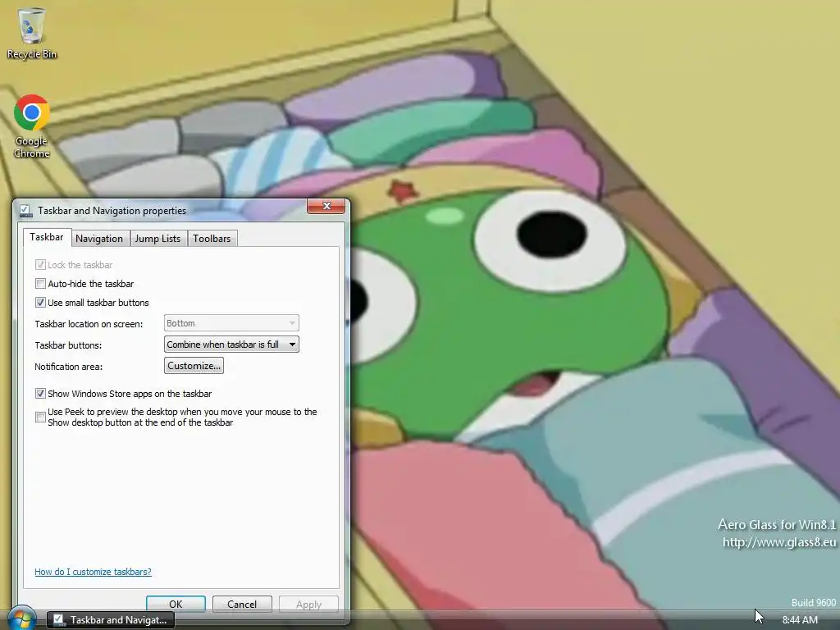Open the Start menu orb
Screen dimensions: 840x630
(x=21, y=619)
